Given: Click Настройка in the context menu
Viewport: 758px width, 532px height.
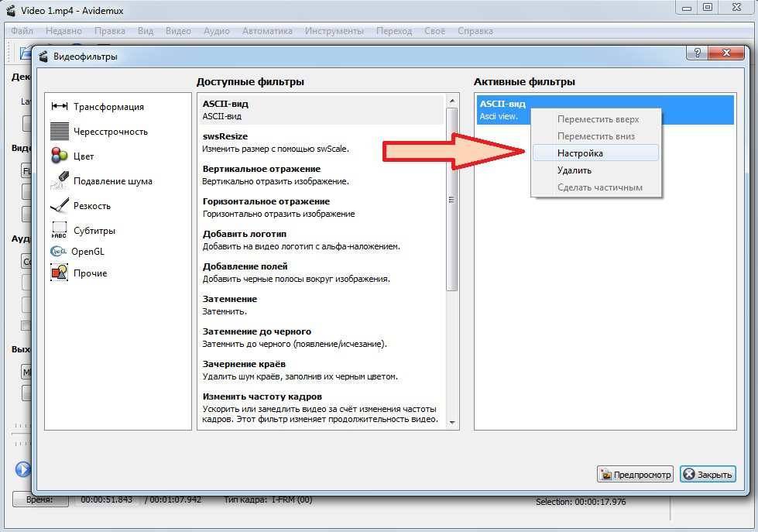Looking at the screenshot, I should [x=580, y=153].
